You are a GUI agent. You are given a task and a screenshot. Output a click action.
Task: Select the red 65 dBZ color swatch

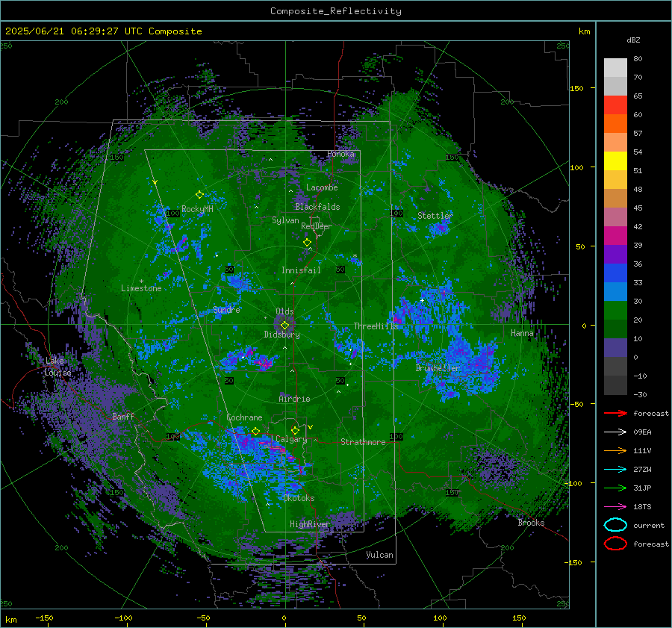point(615,105)
